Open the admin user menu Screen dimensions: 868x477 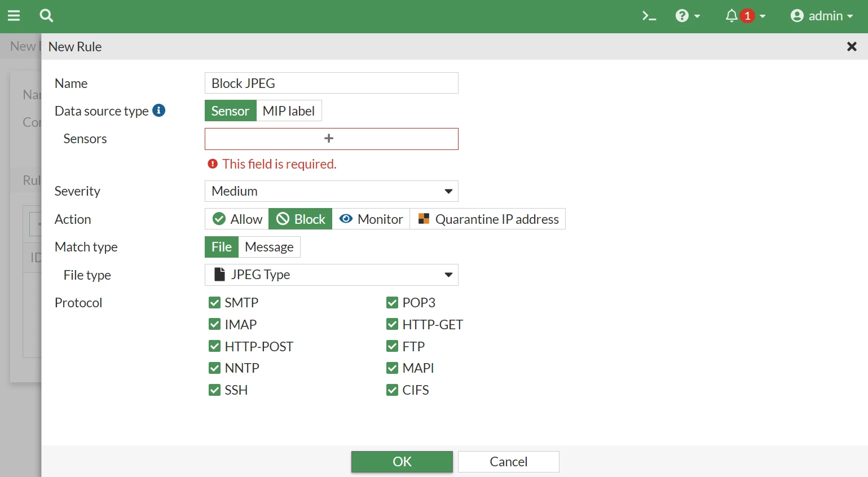pyautogui.click(x=822, y=16)
